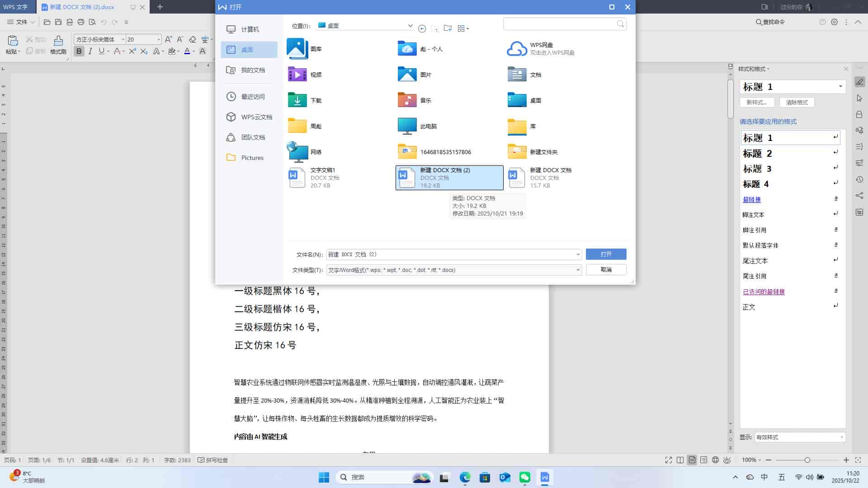Screen dimensions: 868x488
Task: Toggle superscript formatting
Action: click(132, 51)
